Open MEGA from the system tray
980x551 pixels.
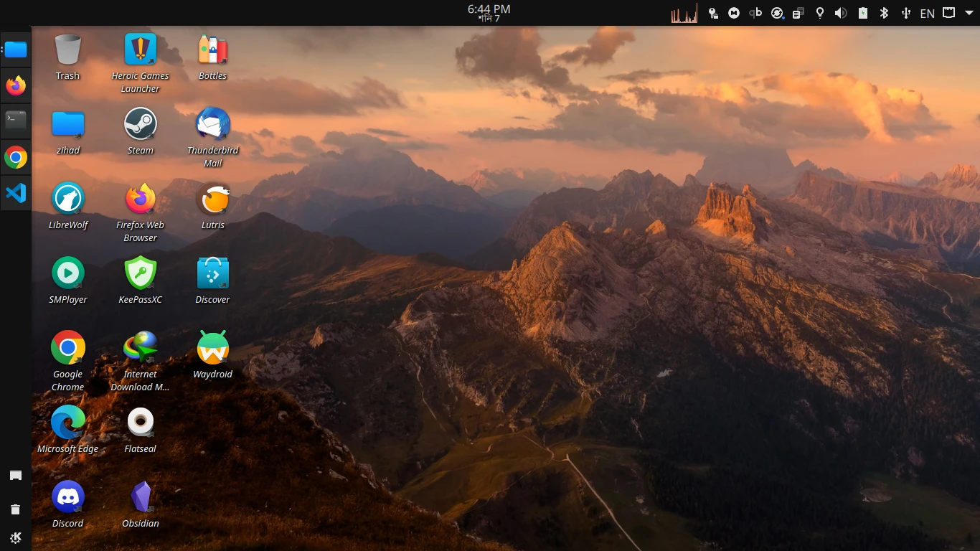[733, 12]
